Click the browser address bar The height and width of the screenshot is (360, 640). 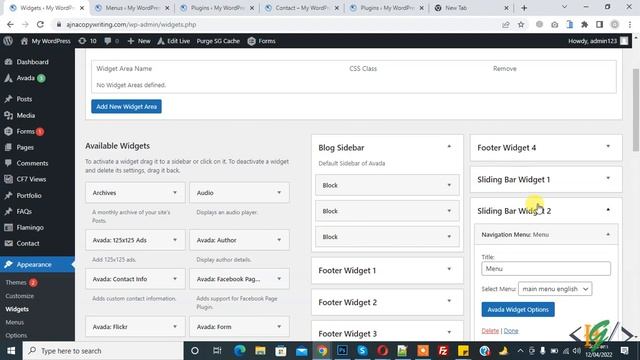coord(278,24)
